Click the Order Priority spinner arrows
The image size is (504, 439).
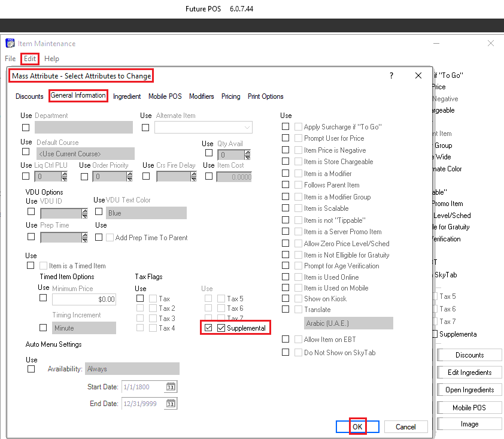(x=130, y=177)
